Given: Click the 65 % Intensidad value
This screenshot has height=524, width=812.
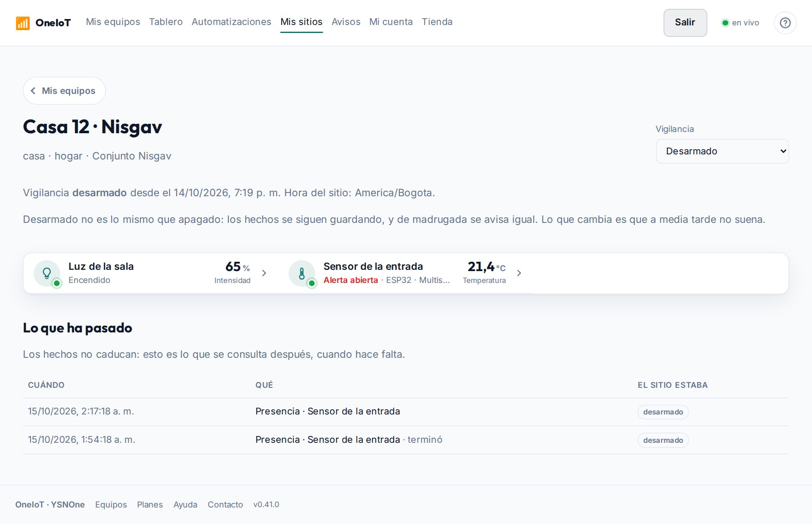Looking at the screenshot, I should pyautogui.click(x=233, y=273).
